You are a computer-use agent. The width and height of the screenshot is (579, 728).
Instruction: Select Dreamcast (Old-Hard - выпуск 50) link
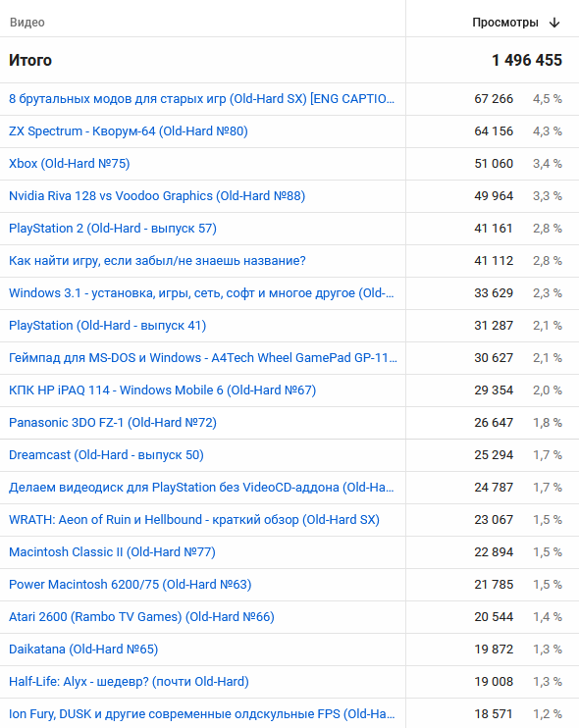click(x=106, y=455)
